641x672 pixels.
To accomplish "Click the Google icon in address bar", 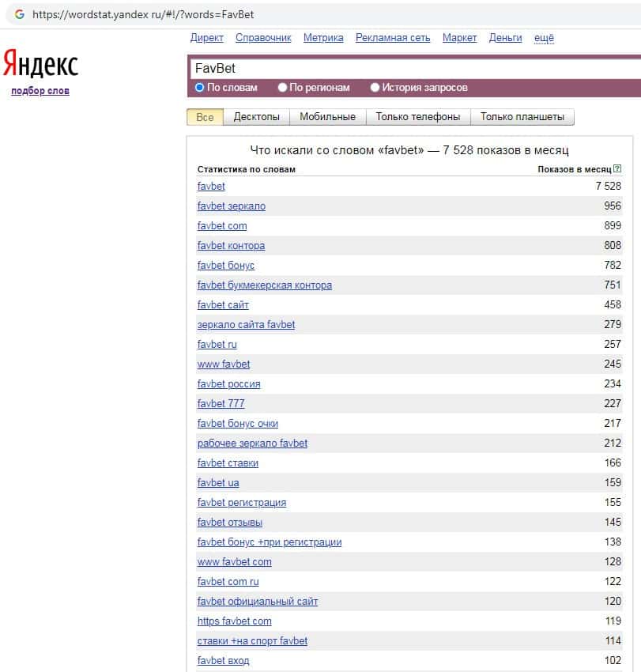I will click(20, 14).
